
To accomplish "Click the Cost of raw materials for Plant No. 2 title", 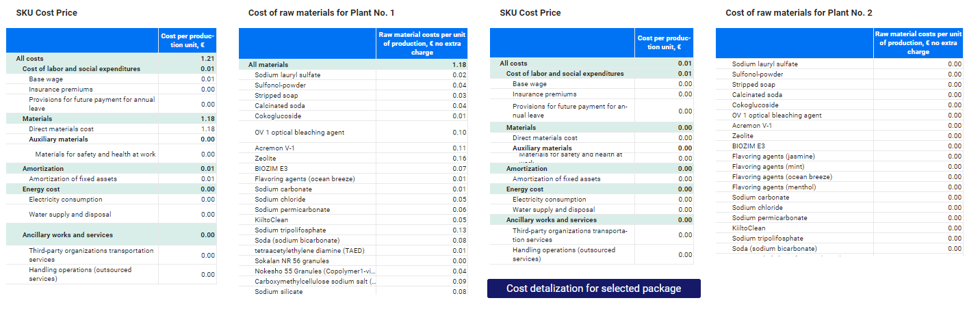I will (x=799, y=12).
